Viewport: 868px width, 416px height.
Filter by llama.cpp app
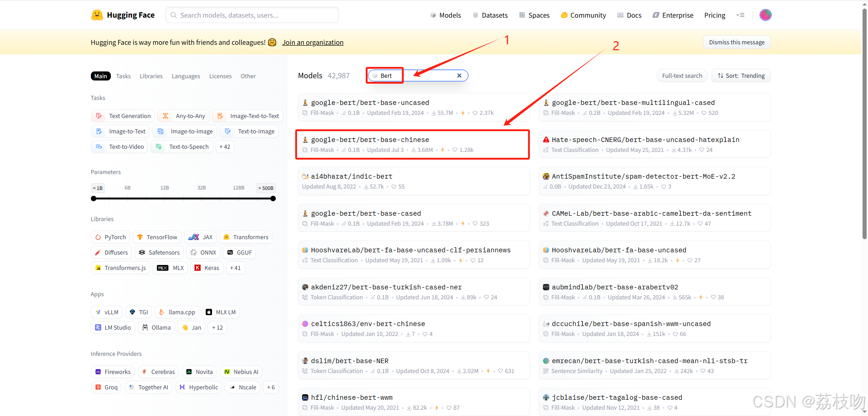click(177, 312)
